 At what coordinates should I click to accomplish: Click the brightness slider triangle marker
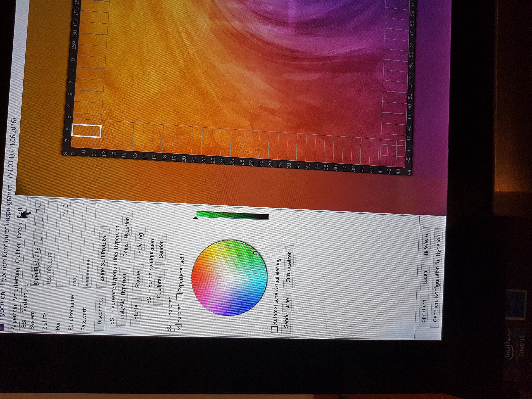click(196, 218)
